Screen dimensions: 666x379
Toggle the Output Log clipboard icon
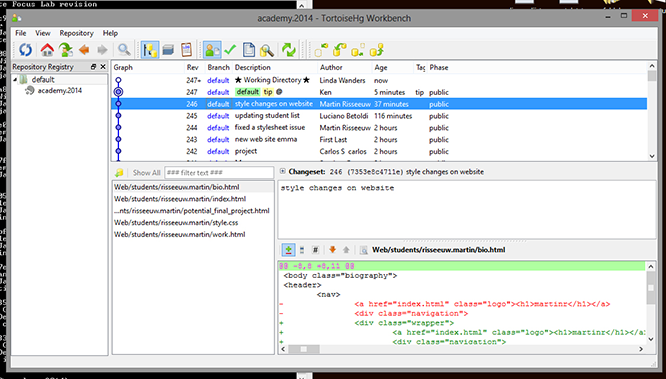186,50
